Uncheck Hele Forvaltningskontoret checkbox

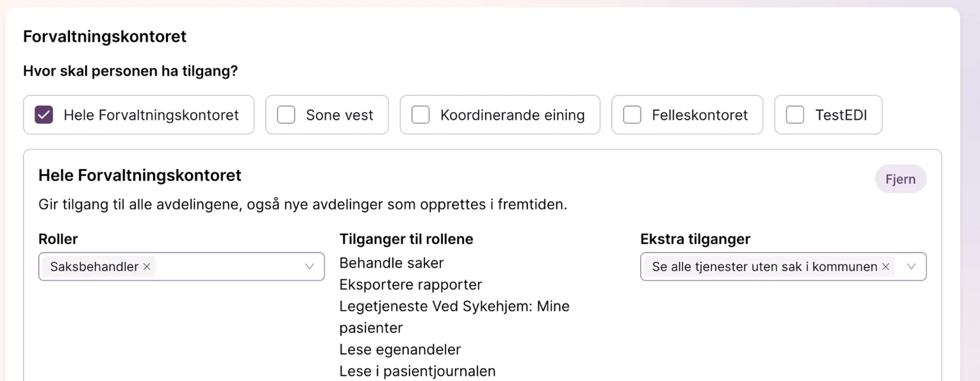(x=44, y=115)
